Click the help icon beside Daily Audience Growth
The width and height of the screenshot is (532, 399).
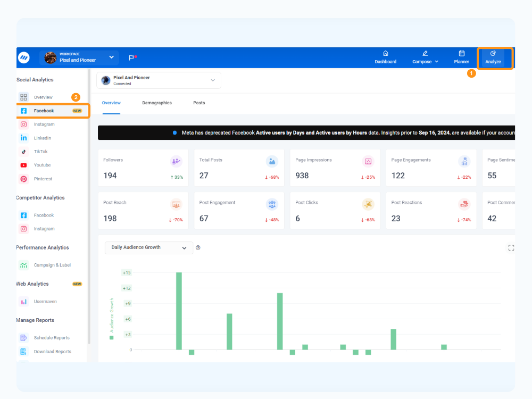click(198, 248)
